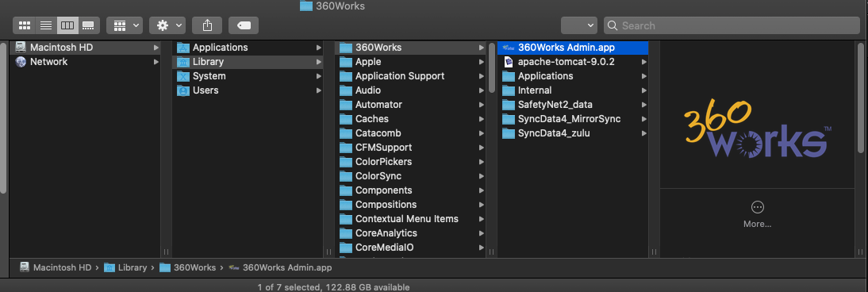Click the 360Works Admin.app icon

(508, 48)
